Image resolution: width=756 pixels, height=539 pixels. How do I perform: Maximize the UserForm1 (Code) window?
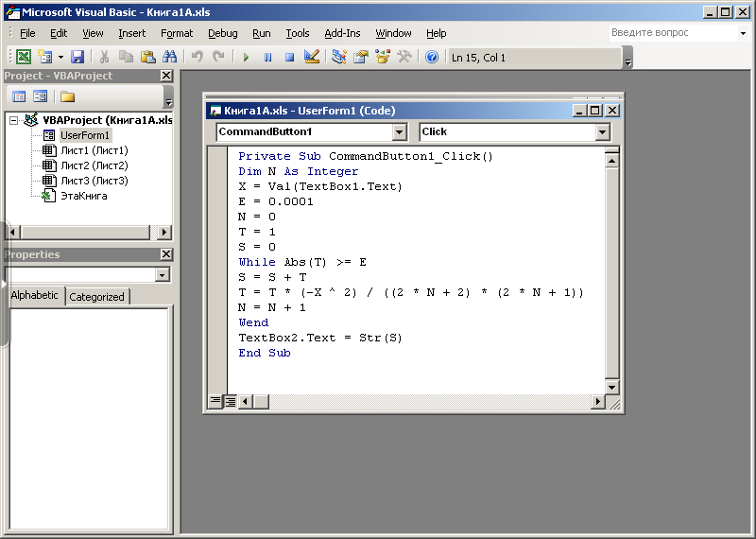pyautogui.click(x=595, y=111)
